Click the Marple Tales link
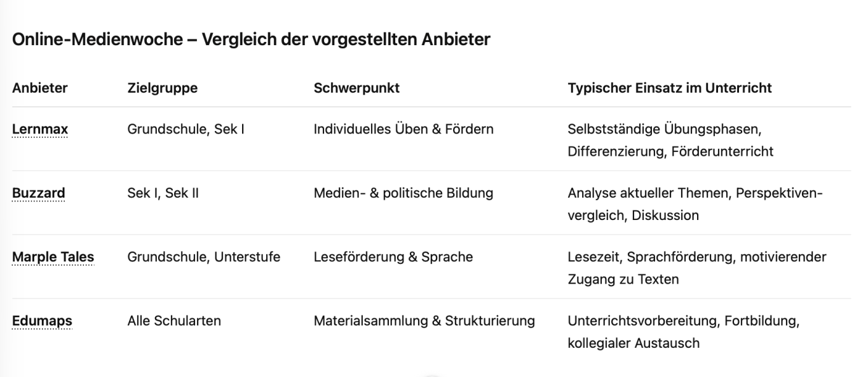 pos(53,257)
